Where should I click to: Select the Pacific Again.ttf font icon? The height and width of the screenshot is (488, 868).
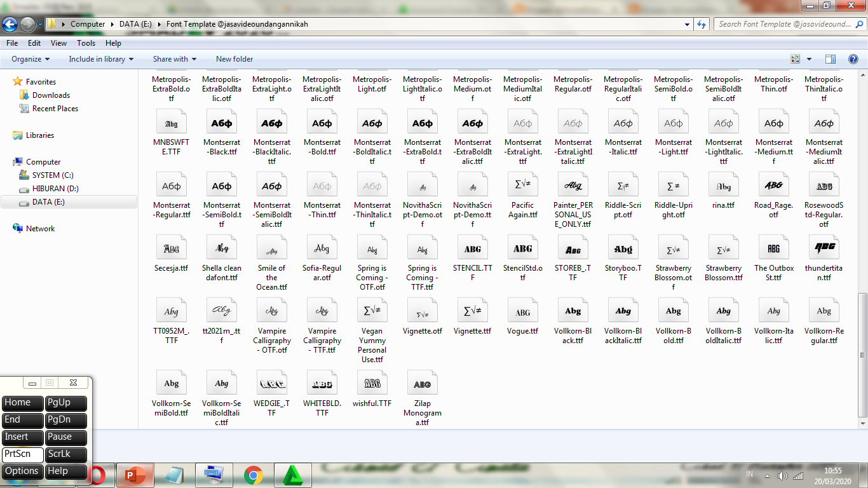523,185
